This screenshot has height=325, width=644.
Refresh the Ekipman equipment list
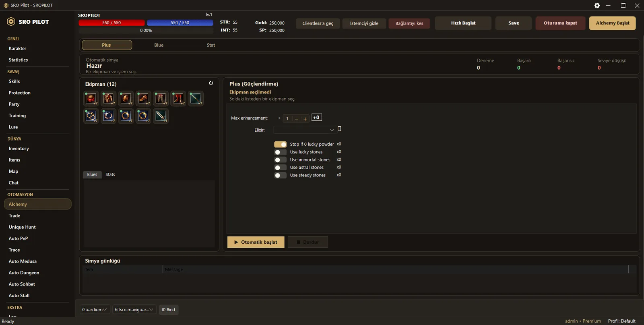tap(211, 83)
